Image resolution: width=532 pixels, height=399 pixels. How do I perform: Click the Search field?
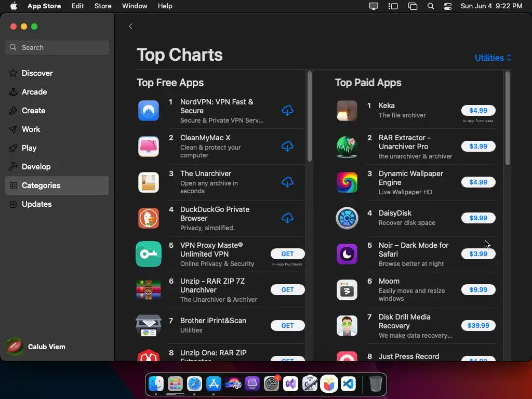[x=57, y=47]
